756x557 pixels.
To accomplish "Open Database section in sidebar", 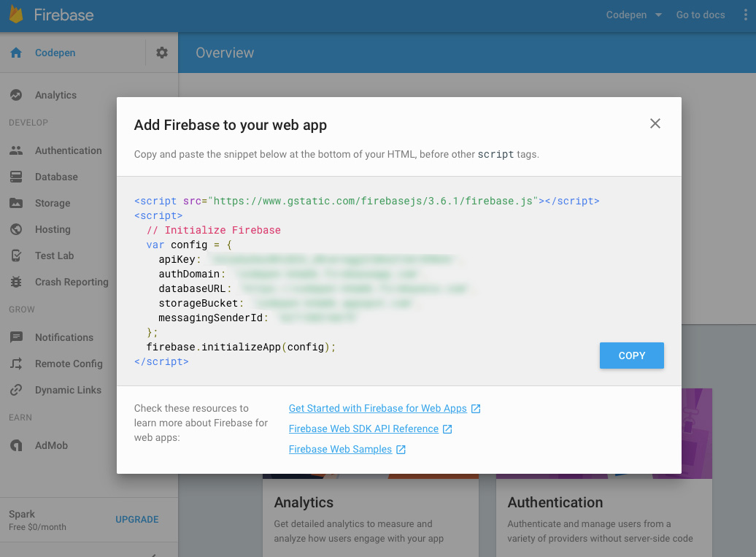I will pos(56,177).
